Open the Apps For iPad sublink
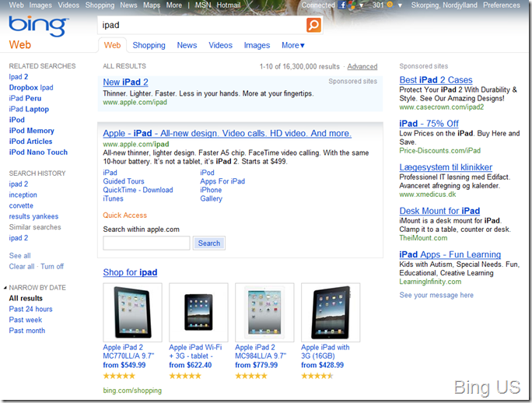Screen dimensions: 532x403 [x=222, y=181]
